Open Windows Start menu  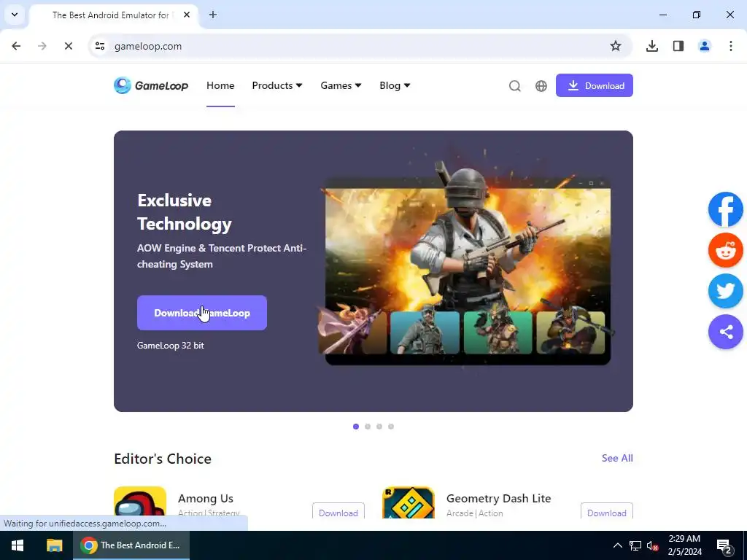pyautogui.click(x=18, y=545)
